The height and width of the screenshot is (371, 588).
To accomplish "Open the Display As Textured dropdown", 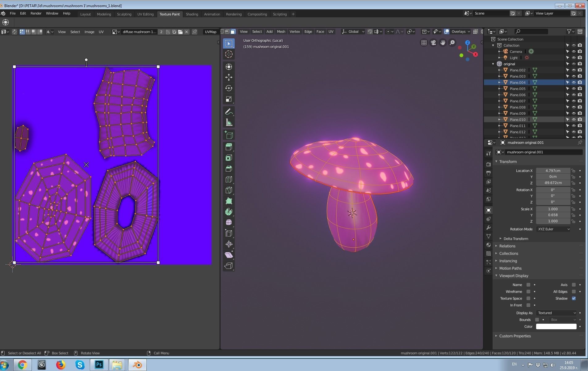I will (x=556, y=313).
